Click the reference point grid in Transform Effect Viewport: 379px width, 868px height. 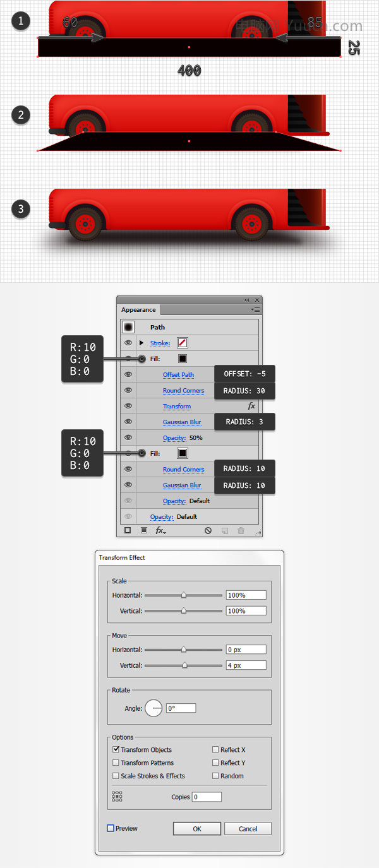(x=117, y=797)
